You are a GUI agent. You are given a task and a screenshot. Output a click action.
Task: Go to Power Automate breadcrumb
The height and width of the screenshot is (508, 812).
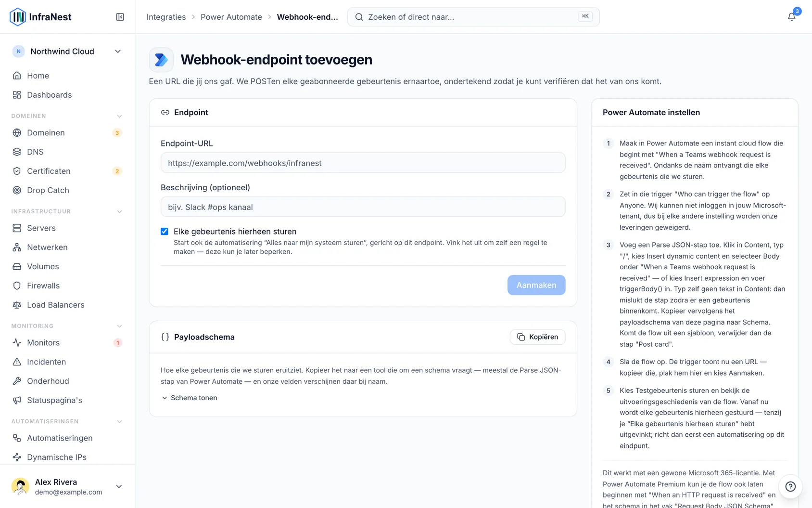click(231, 17)
